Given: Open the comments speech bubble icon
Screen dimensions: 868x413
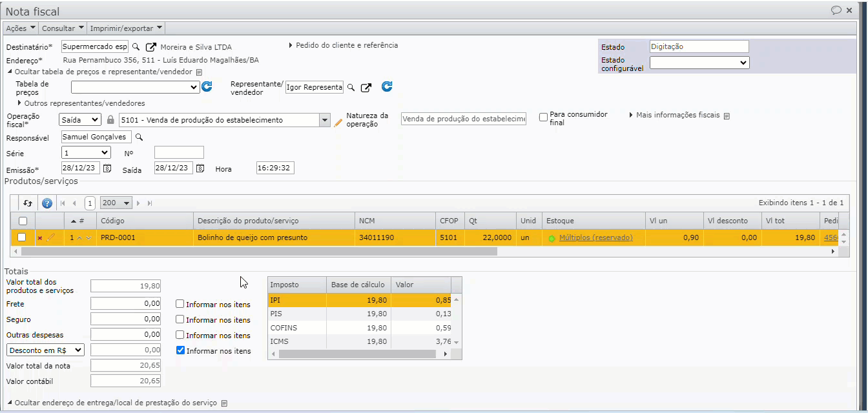Looking at the screenshot, I should coord(836,10).
